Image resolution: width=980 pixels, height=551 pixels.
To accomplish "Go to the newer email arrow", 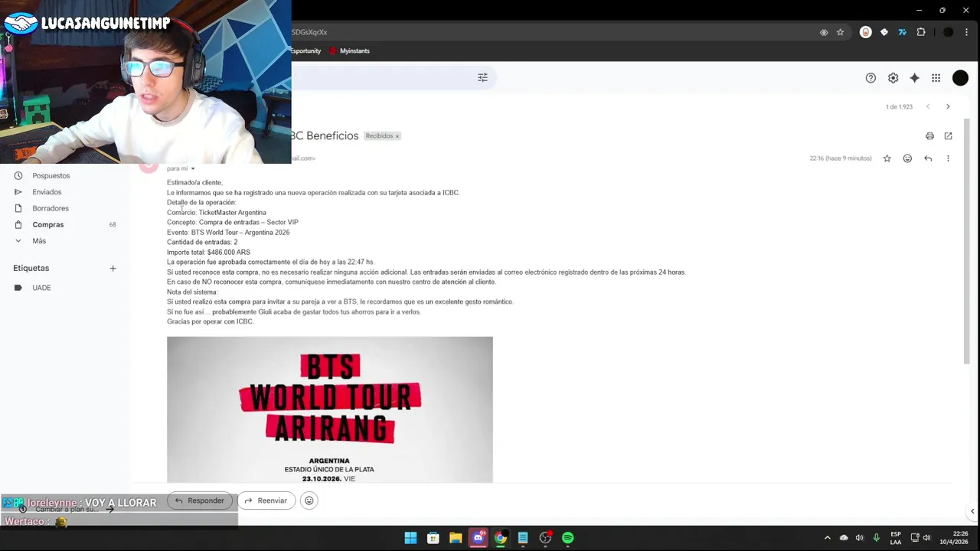I will tap(927, 106).
